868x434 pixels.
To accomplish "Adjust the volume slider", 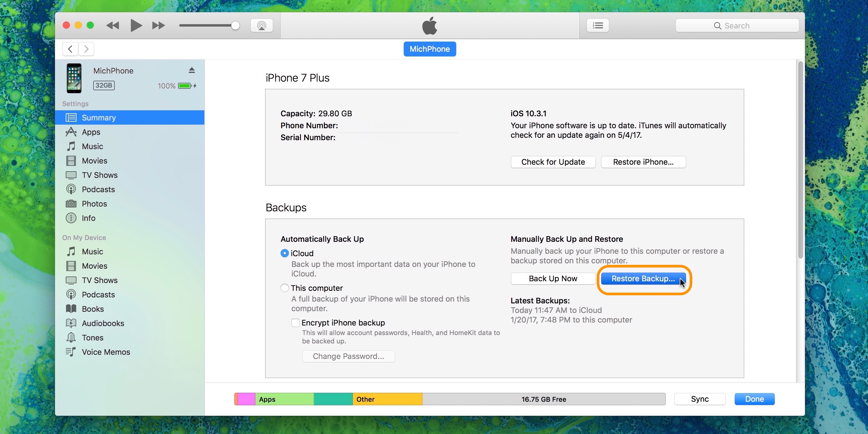I will (x=235, y=25).
